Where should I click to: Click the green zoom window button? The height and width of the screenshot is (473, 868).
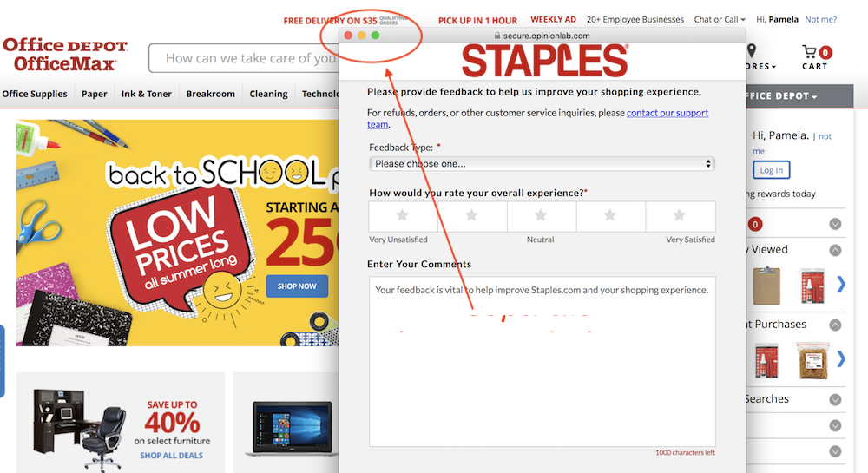tap(375, 36)
